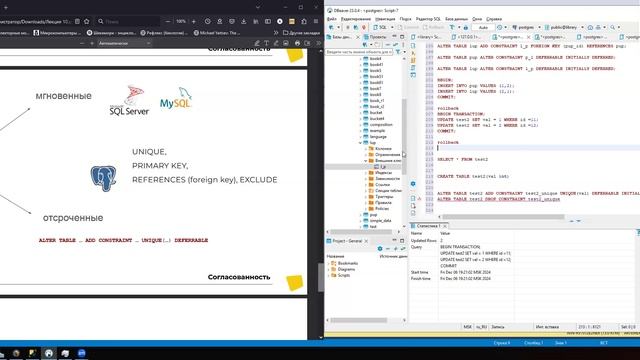Viewport: 640px width, 360px height.
Task: Open the Навигация menu in DBeaver
Action: click(385, 19)
